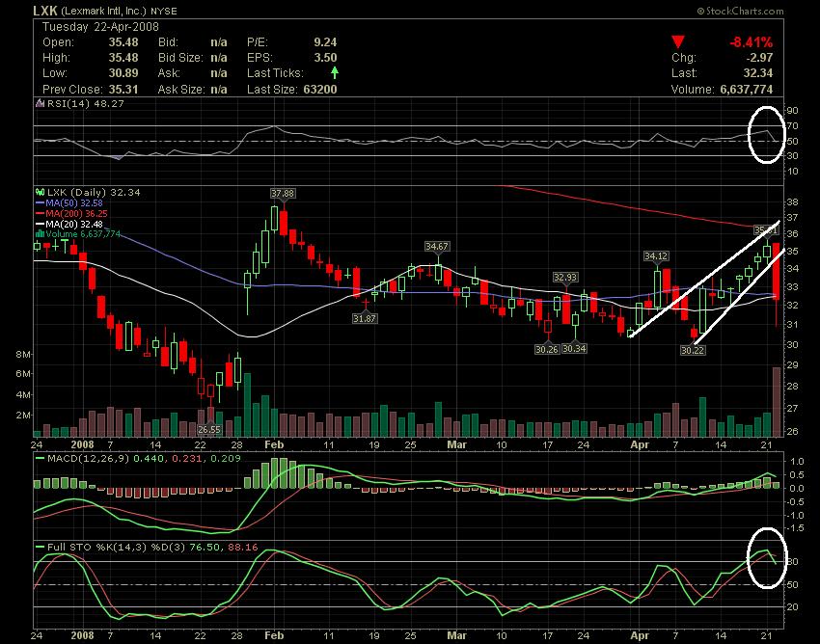Viewport: 820px width, 644px height.
Task: Click the MACD histogram value 0.209
Action: [226, 459]
